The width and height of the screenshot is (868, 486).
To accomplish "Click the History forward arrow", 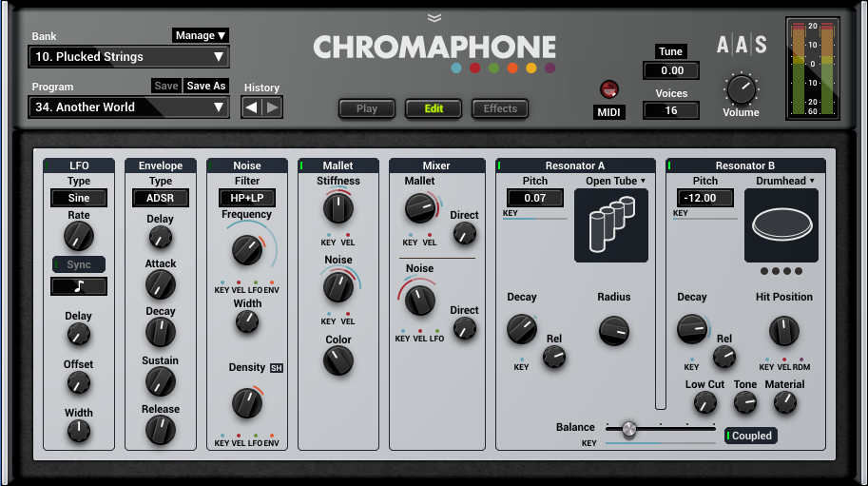I will click(x=272, y=107).
